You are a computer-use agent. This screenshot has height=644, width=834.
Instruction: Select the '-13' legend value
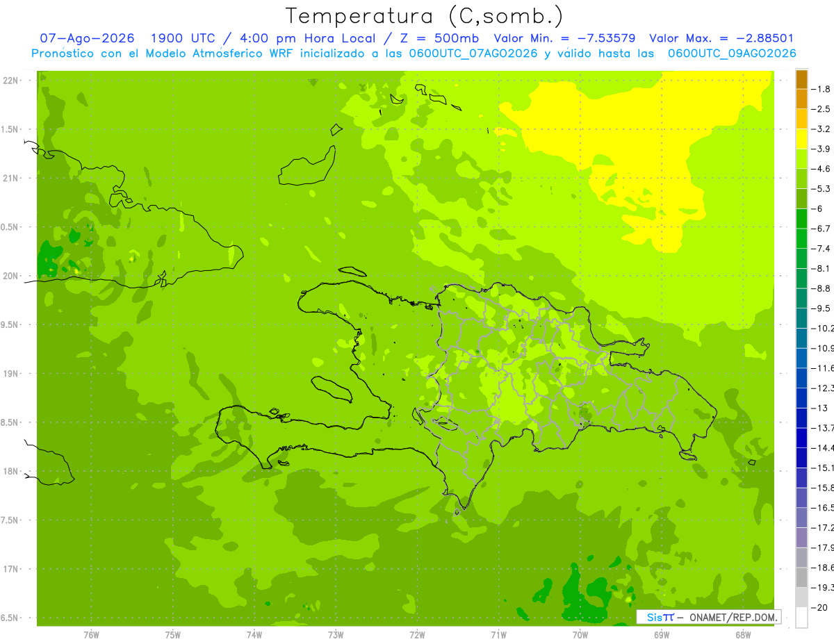pos(819,408)
